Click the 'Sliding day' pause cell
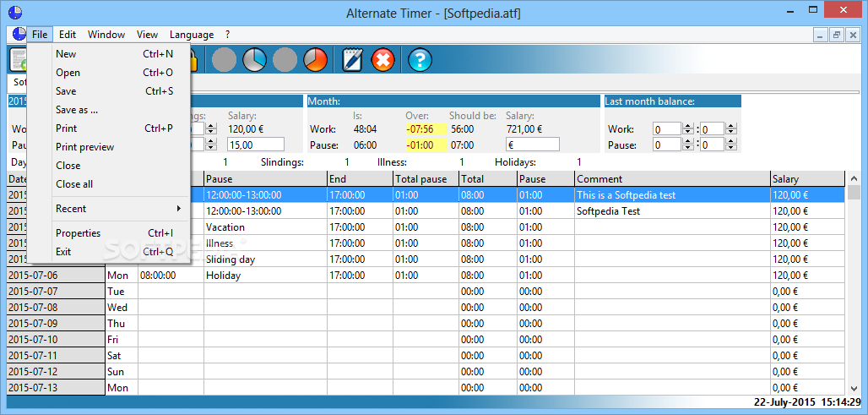The height and width of the screenshot is (415, 868). (x=265, y=259)
